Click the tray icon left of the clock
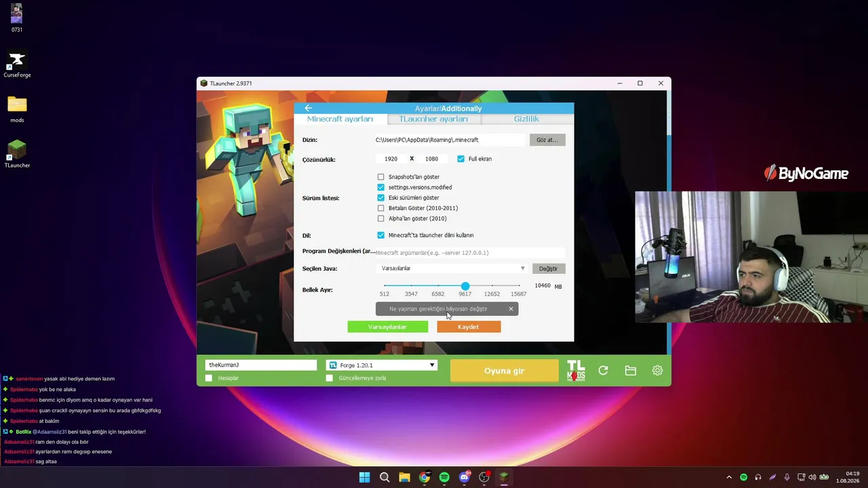This screenshot has width=868, height=488. pyautogui.click(x=825, y=477)
